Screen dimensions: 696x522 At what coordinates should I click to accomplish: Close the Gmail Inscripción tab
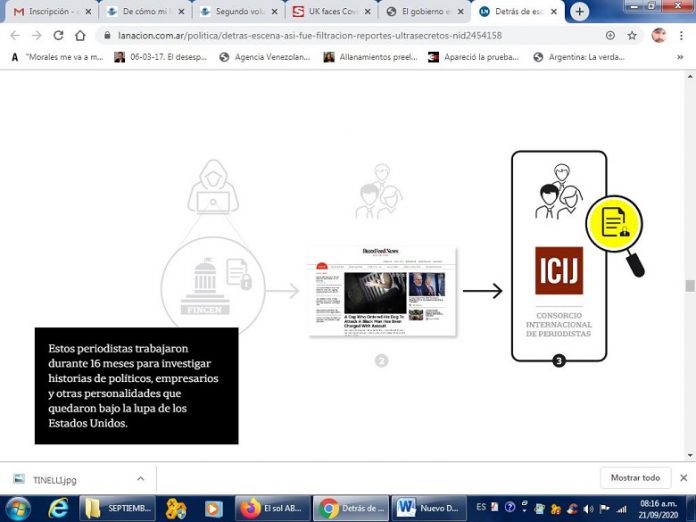click(x=88, y=12)
